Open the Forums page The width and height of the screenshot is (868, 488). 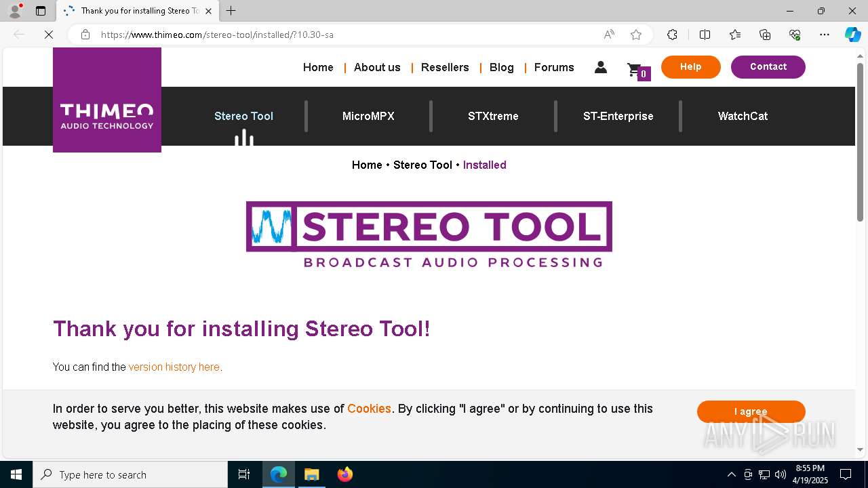pos(554,67)
